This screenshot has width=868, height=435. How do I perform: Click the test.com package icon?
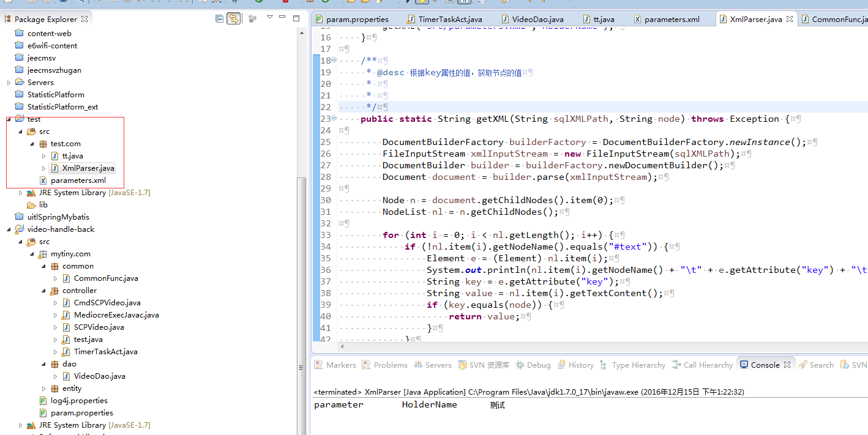pos(43,144)
